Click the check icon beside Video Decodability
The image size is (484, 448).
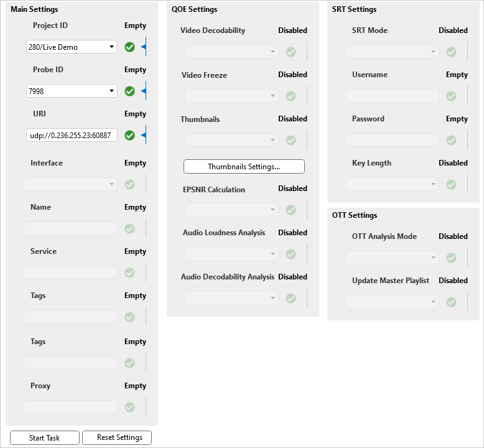click(x=291, y=52)
